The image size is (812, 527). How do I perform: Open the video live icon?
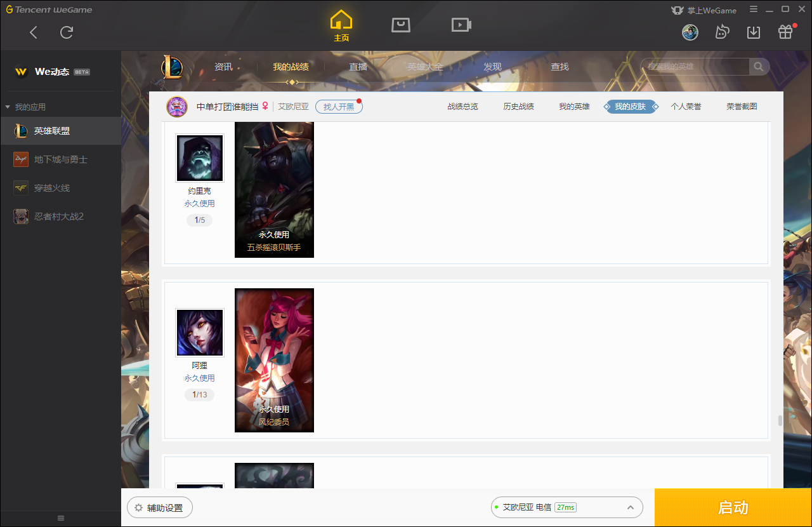point(461,25)
